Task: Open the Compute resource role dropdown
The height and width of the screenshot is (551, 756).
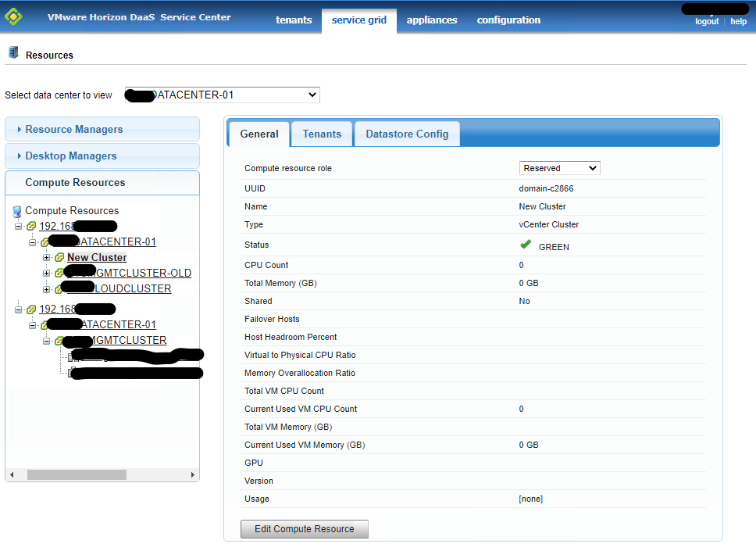Action: pyautogui.click(x=559, y=168)
